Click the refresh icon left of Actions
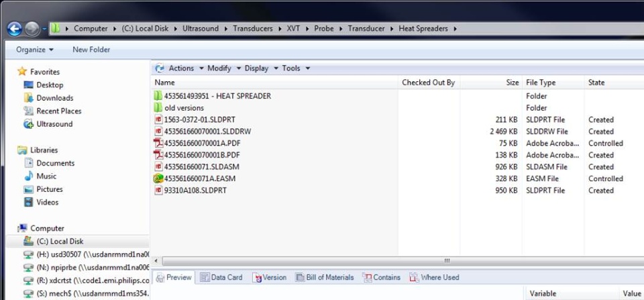644x300 pixels. (160, 68)
